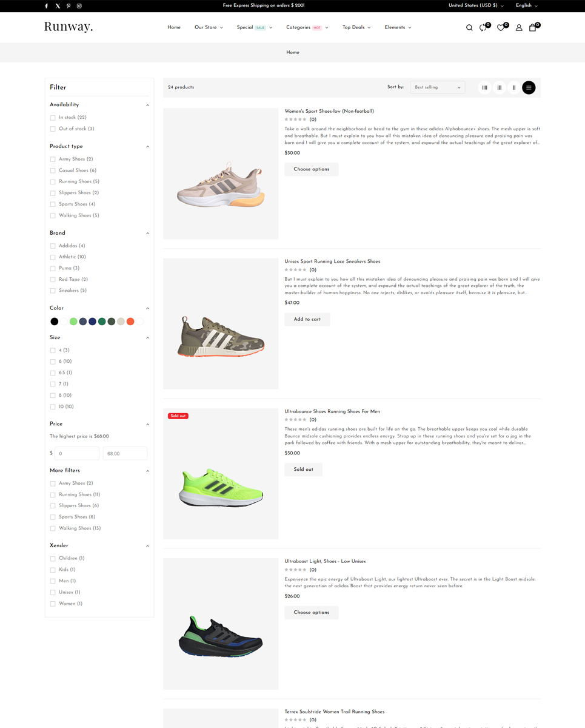
Task: Click the user account icon
Action: (x=519, y=27)
